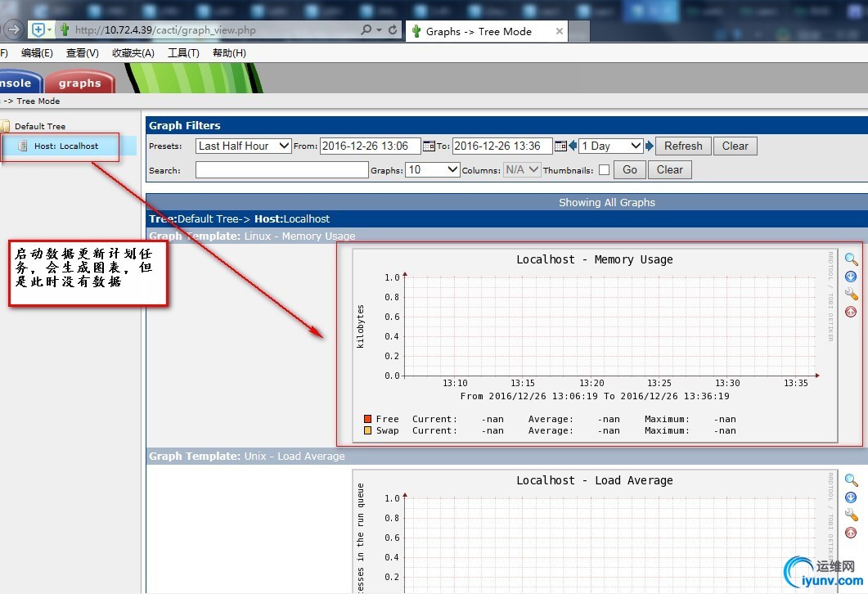The height and width of the screenshot is (594, 868).
Task: Zoom the Memory Usage graph with magnifier icon
Action: pyautogui.click(x=851, y=259)
